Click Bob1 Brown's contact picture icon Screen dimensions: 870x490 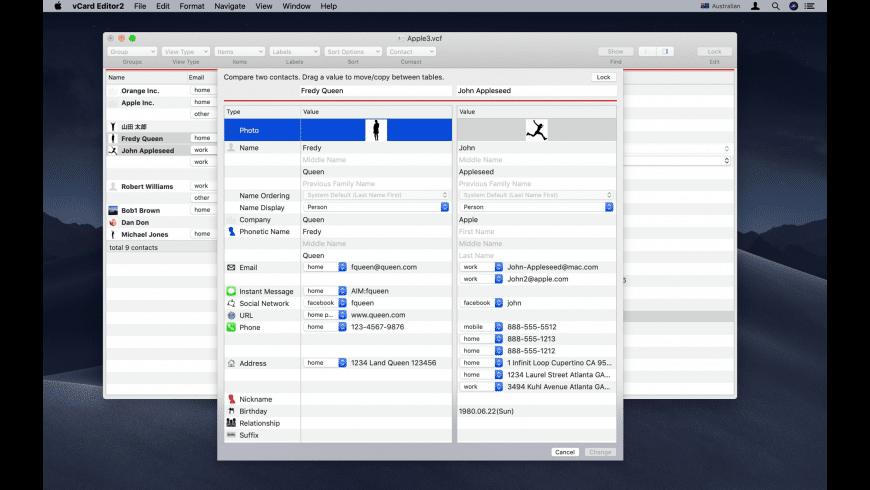(x=113, y=210)
